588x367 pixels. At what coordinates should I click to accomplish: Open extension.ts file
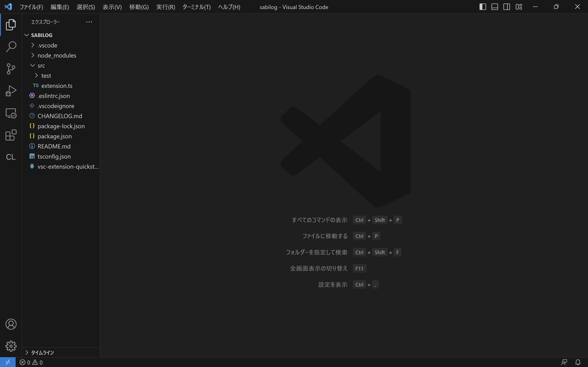pyautogui.click(x=61, y=86)
